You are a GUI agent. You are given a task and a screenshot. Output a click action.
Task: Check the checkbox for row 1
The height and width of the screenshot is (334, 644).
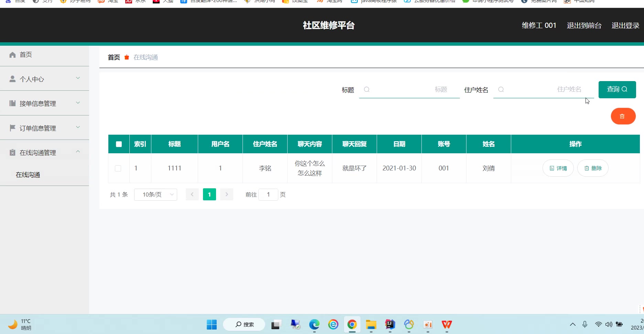(118, 168)
